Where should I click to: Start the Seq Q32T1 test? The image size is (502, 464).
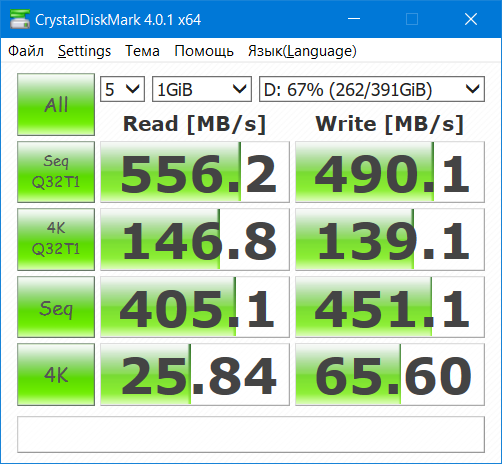pyautogui.click(x=56, y=172)
